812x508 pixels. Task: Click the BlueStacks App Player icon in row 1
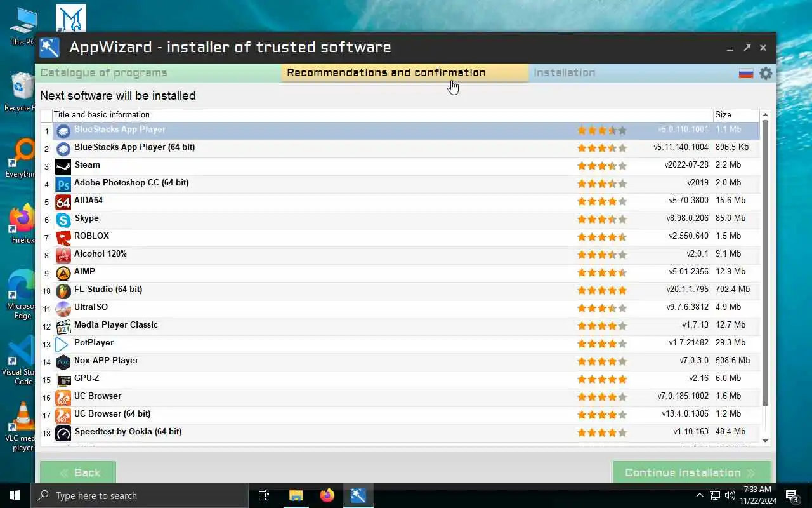[63, 131]
